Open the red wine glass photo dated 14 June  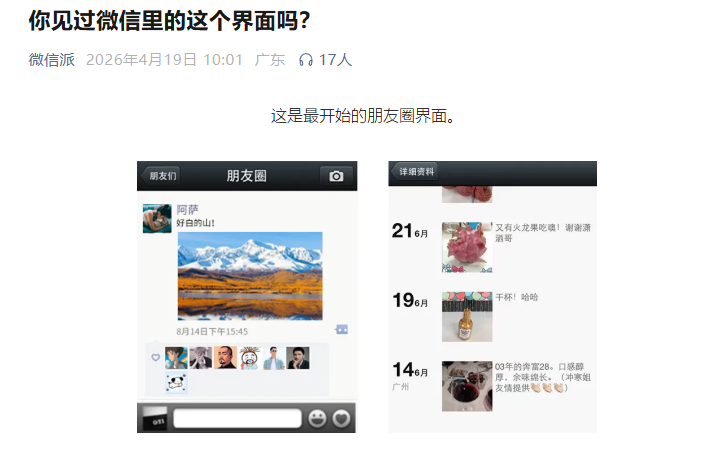coord(467,386)
